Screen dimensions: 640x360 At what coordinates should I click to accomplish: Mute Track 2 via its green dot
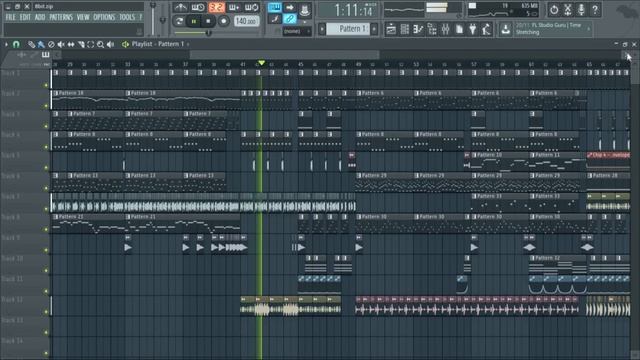click(46, 106)
